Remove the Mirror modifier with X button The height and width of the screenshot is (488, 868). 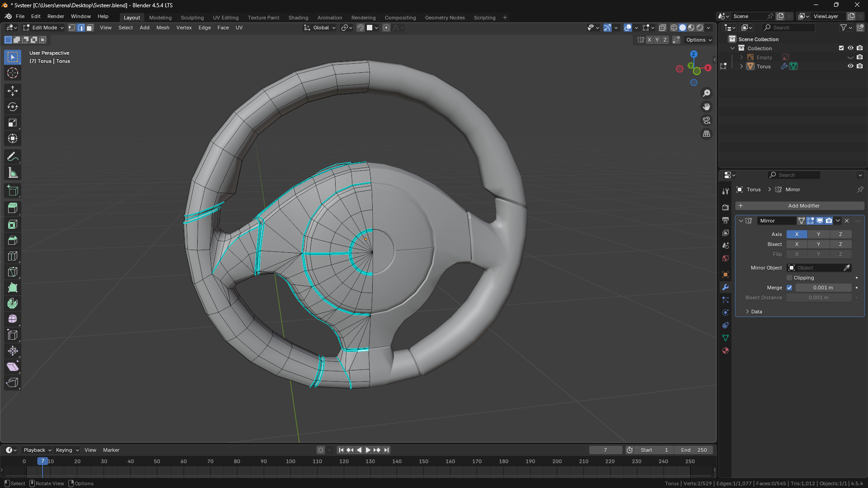(x=847, y=221)
